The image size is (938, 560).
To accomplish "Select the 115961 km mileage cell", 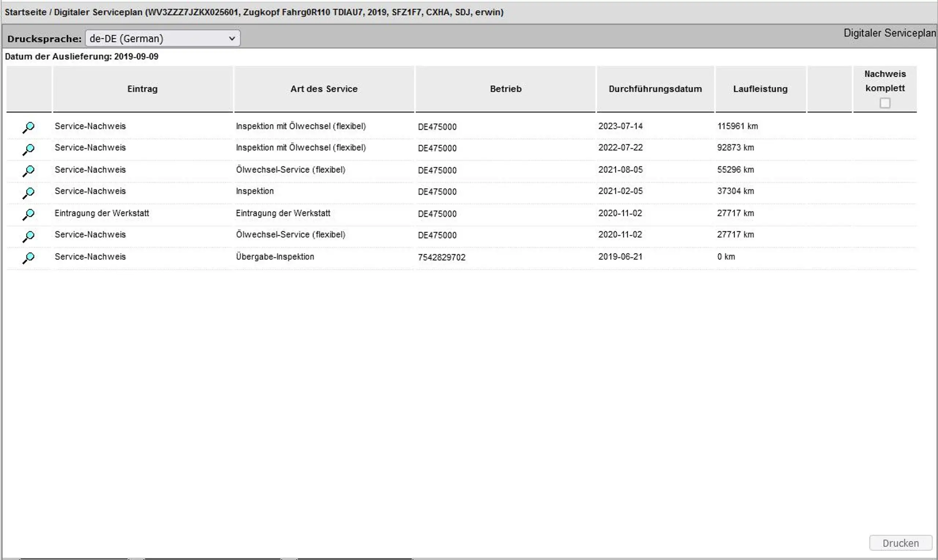I will click(737, 126).
